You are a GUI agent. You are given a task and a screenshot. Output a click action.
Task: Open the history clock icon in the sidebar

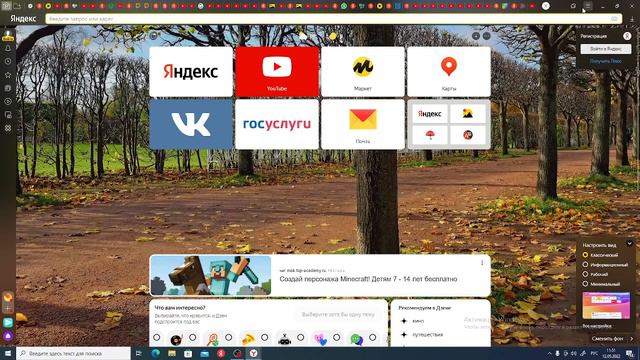pyautogui.click(x=8, y=62)
